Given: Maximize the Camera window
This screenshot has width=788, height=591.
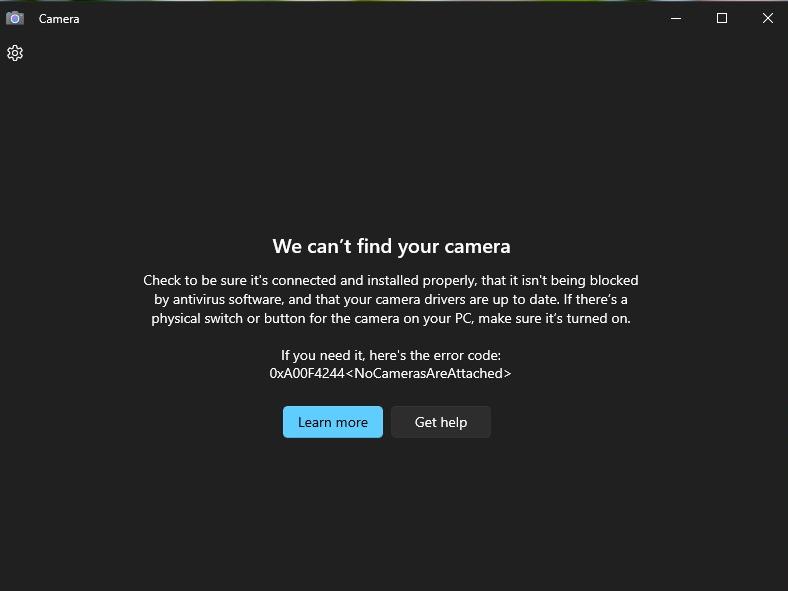Looking at the screenshot, I should 722,19.
